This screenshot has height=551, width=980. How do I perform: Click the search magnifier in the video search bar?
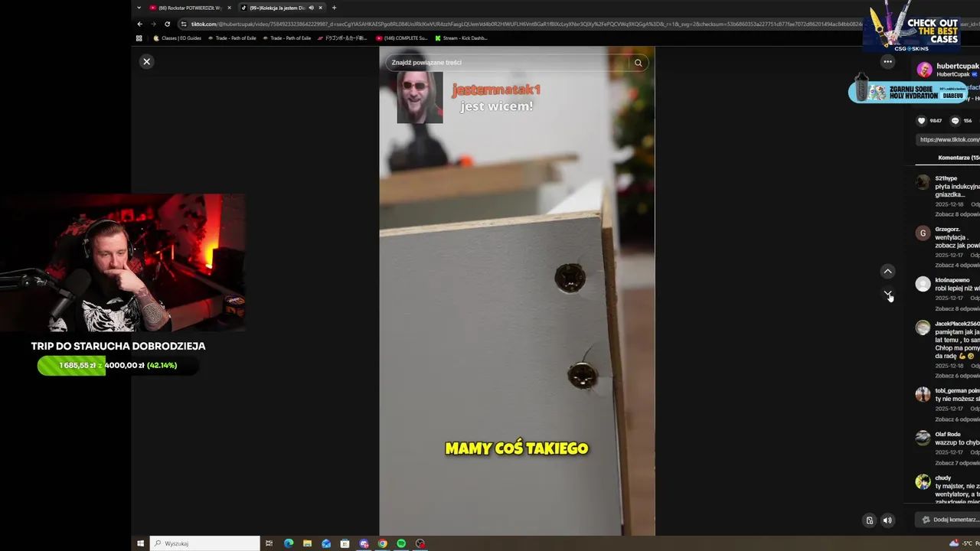[638, 63]
